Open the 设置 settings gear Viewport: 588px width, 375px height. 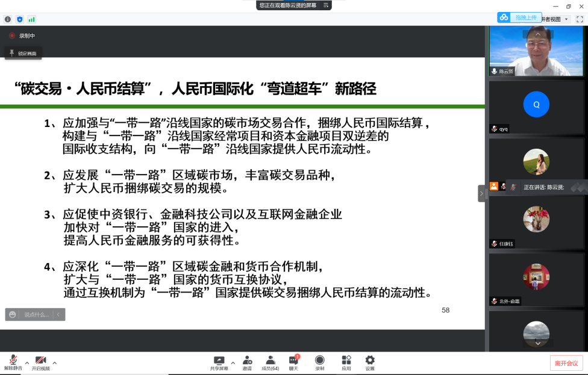point(370,360)
